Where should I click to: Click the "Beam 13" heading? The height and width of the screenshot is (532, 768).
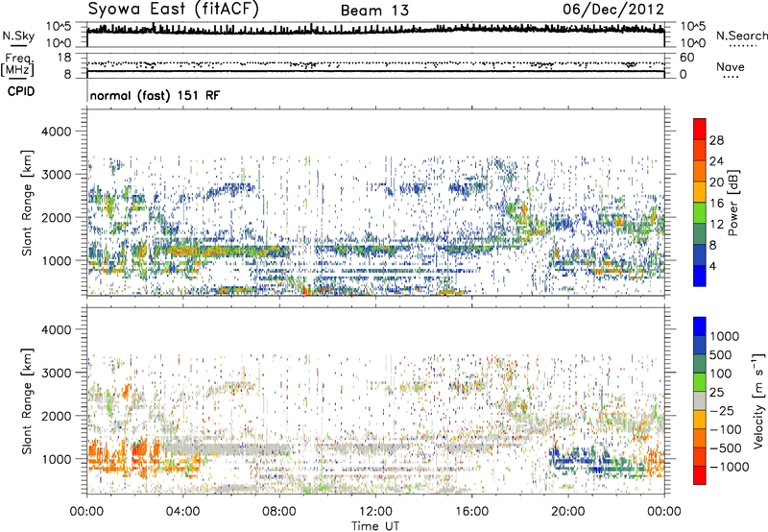click(374, 11)
